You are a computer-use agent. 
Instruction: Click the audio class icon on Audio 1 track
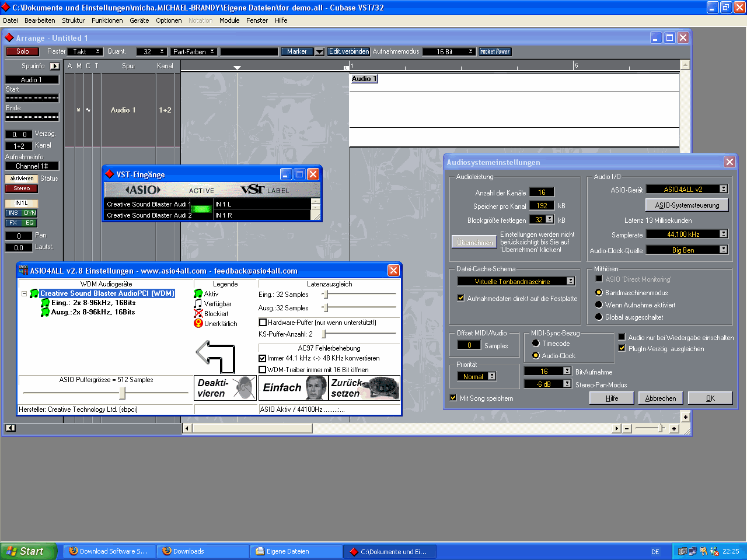tap(88, 110)
